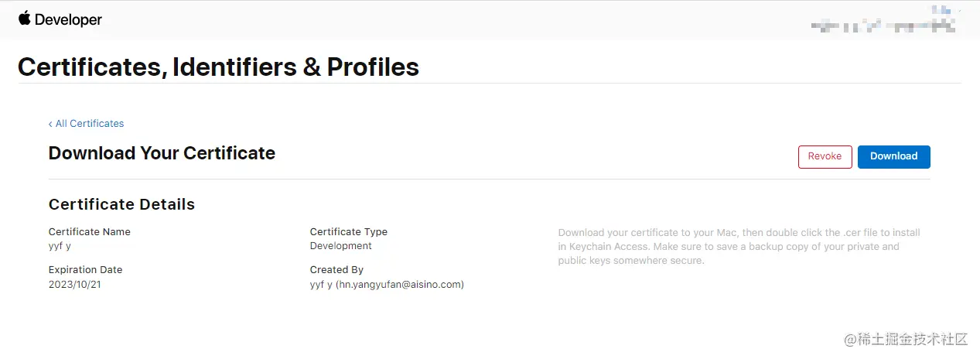This screenshot has height=359, width=980.
Task: Click the Expiration Date label
Action: (85, 270)
